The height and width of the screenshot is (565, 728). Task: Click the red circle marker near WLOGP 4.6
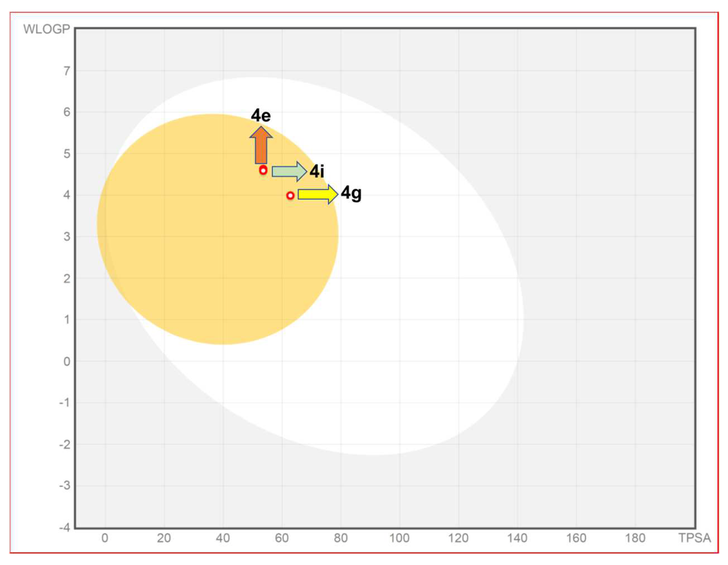[x=263, y=170]
